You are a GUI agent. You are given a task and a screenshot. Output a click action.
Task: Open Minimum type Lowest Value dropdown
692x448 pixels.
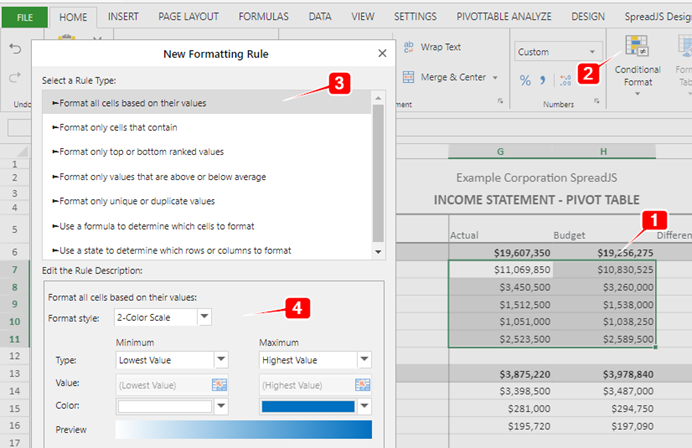pyautogui.click(x=221, y=360)
